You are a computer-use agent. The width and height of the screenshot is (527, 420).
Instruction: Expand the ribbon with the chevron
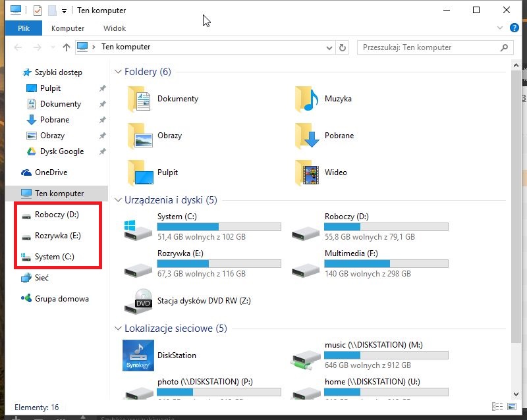click(499, 28)
